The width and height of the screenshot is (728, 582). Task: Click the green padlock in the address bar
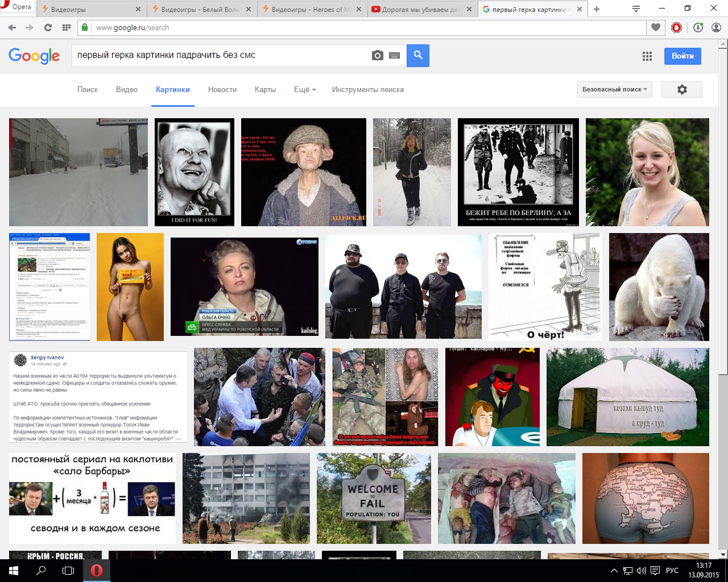(85, 27)
